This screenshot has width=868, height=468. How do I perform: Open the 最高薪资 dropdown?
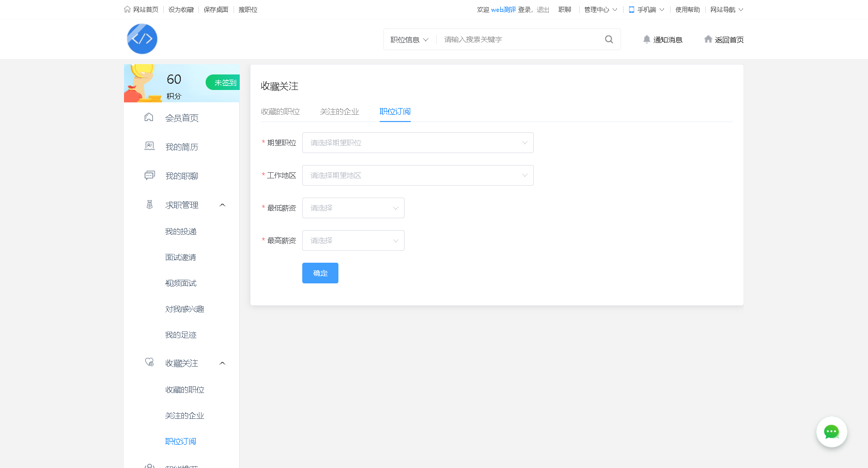(x=353, y=240)
